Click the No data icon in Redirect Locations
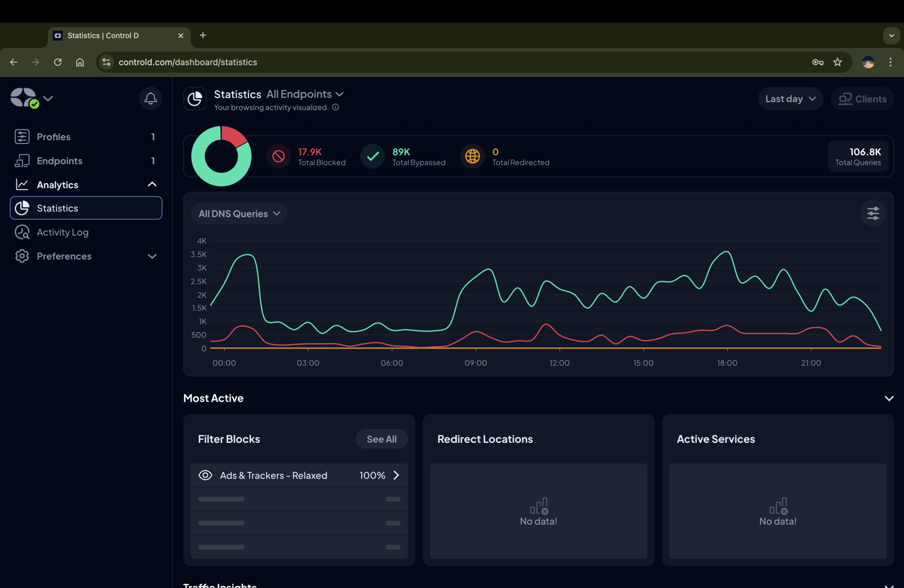This screenshot has height=588, width=904. tap(539, 506)
